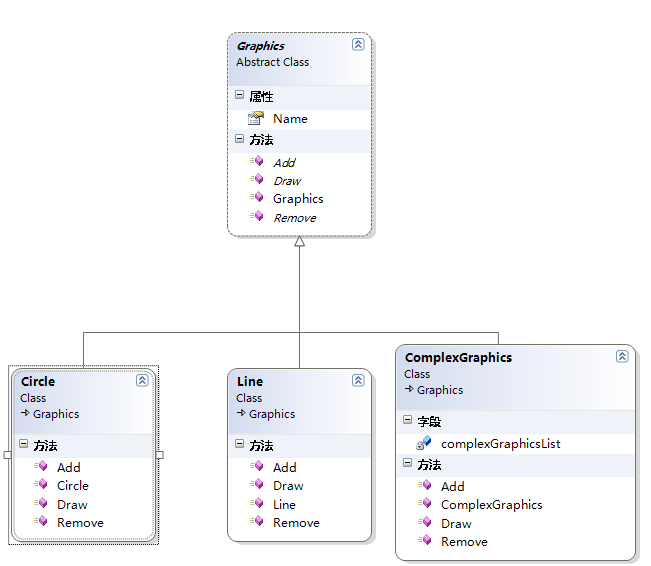Click the Line class title
The height and width of the screenshot is (566, 651).
click(x=250, y=381)
